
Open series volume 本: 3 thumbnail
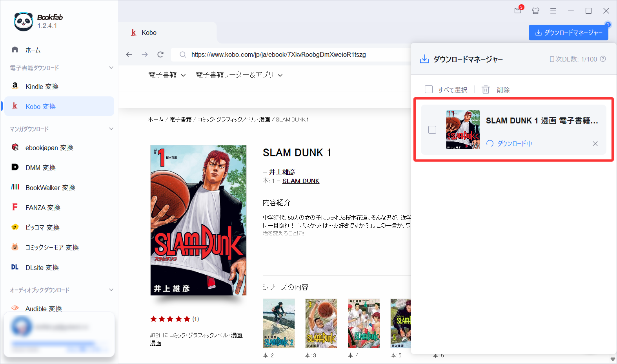point(321,324)
